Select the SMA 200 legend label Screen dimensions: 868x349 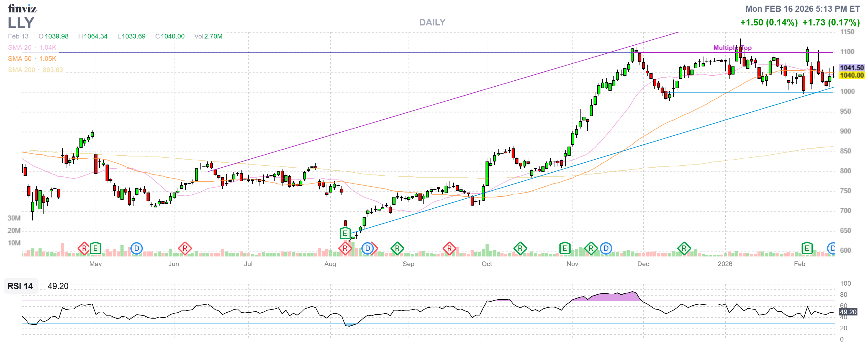click(x=21, y=70)
